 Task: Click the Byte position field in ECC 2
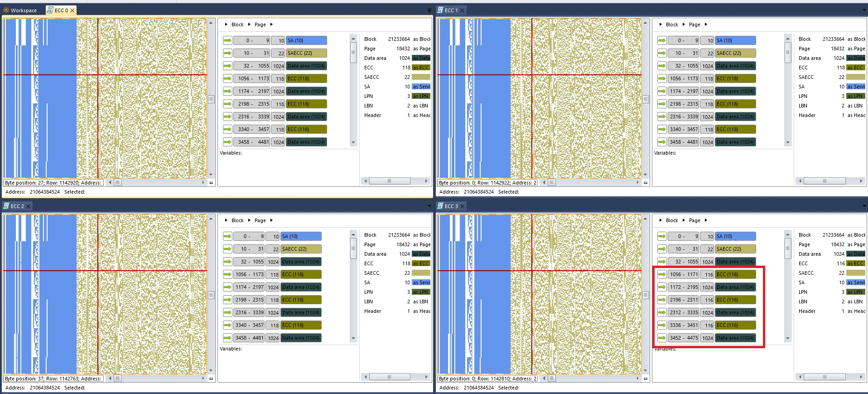tap(53, 379)
